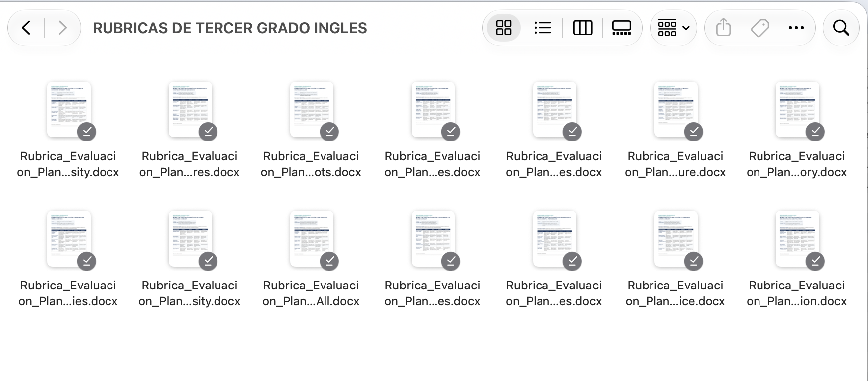The image size is (868, 381).
Task: Click the checkmark status badge on Plan...All.docx
Action: pos(329,261)
